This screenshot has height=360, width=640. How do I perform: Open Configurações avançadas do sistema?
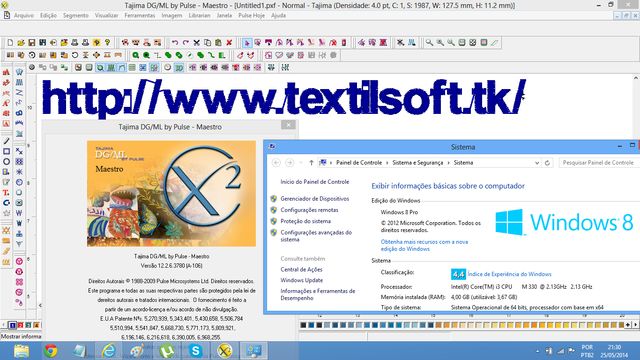pos(316,236)
